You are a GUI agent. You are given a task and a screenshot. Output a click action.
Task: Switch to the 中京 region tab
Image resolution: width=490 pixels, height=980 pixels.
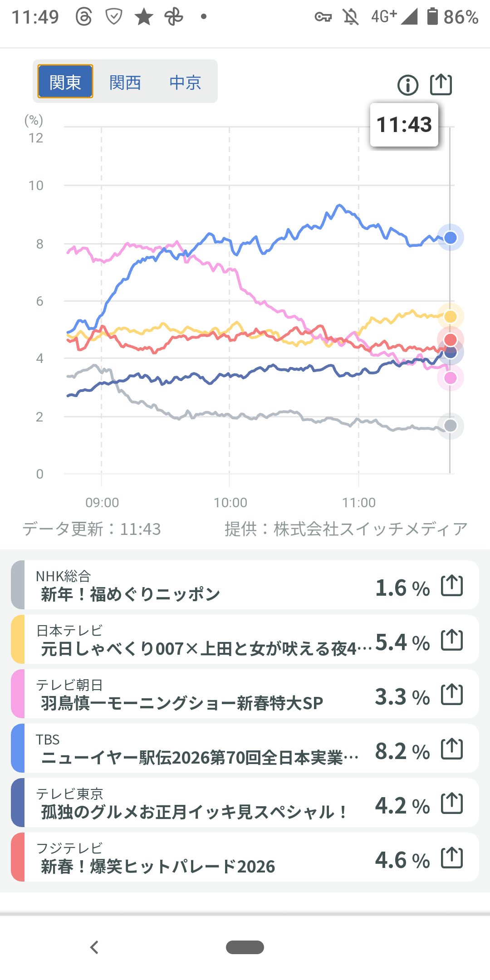[x=185, y=83]
